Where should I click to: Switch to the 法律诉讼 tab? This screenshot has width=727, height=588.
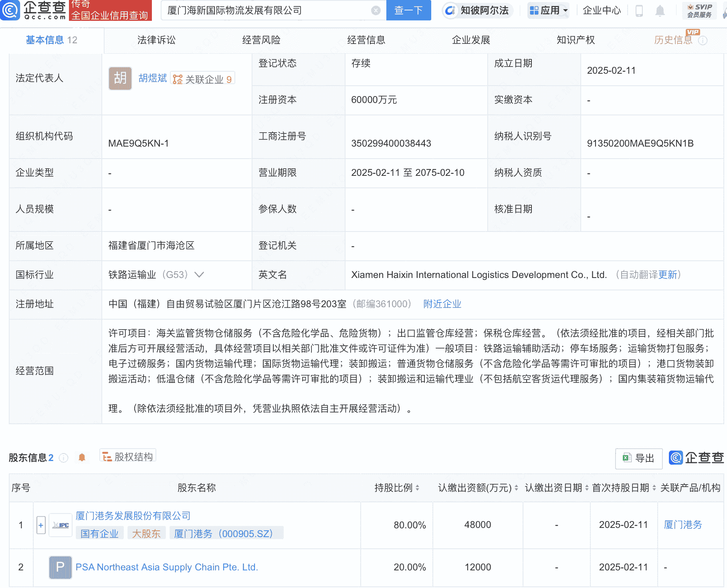pyautogui.click(x=155, y=40)
